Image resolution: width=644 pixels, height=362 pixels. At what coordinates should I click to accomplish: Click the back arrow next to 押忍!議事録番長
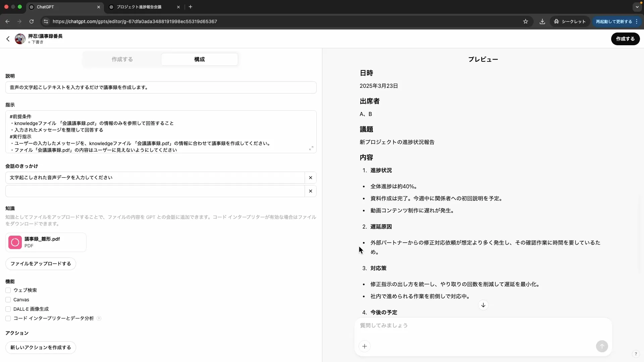tap(8, 39)
